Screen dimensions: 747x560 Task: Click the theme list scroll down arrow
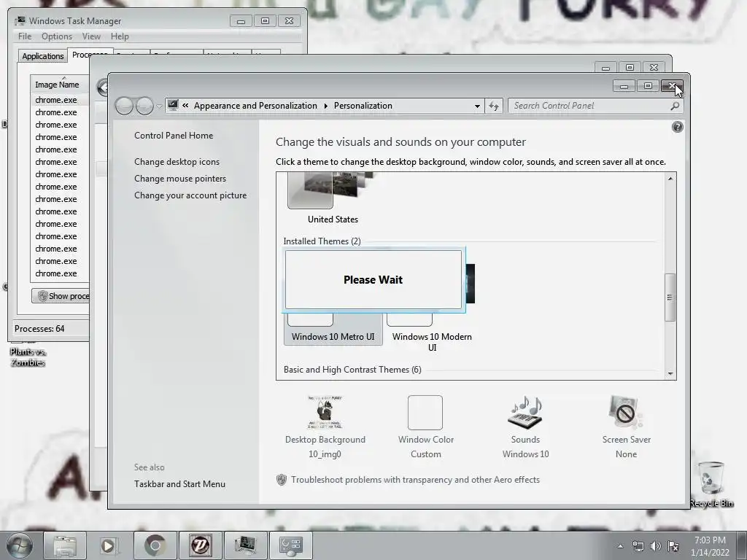670,374
